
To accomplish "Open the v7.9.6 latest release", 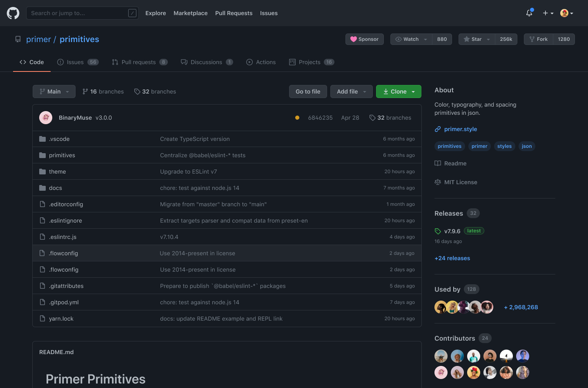I will 452,231.
